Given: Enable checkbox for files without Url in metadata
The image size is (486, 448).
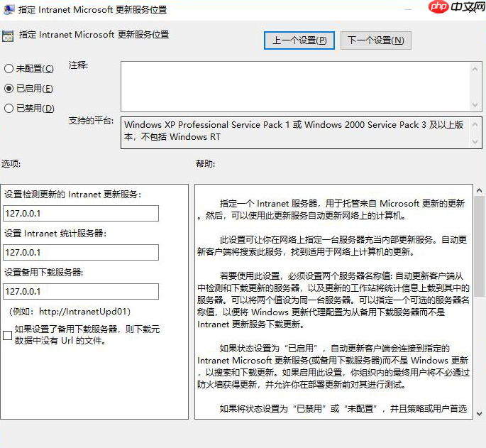Looking at the screenshot, I should [7, 335].
